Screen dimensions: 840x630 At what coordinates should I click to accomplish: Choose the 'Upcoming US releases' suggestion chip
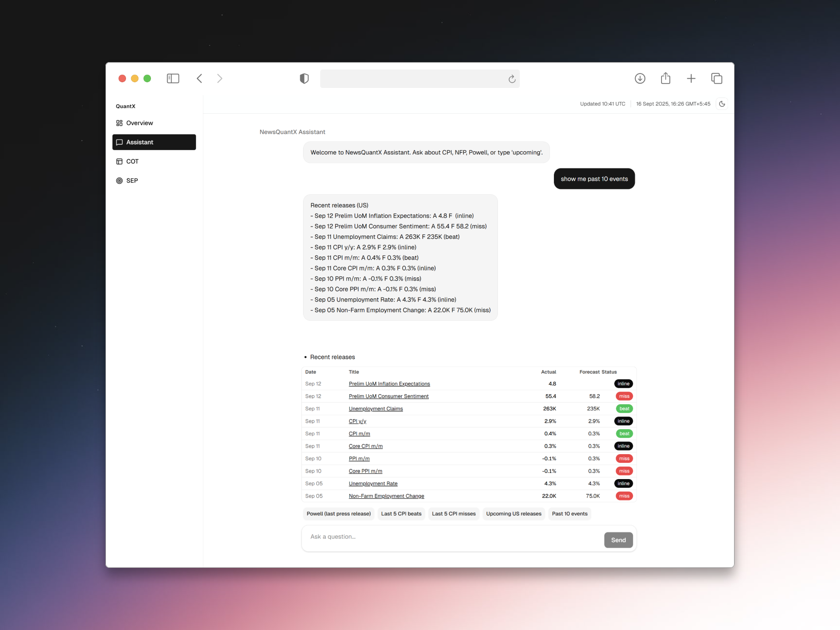click(x=514, y=514)
